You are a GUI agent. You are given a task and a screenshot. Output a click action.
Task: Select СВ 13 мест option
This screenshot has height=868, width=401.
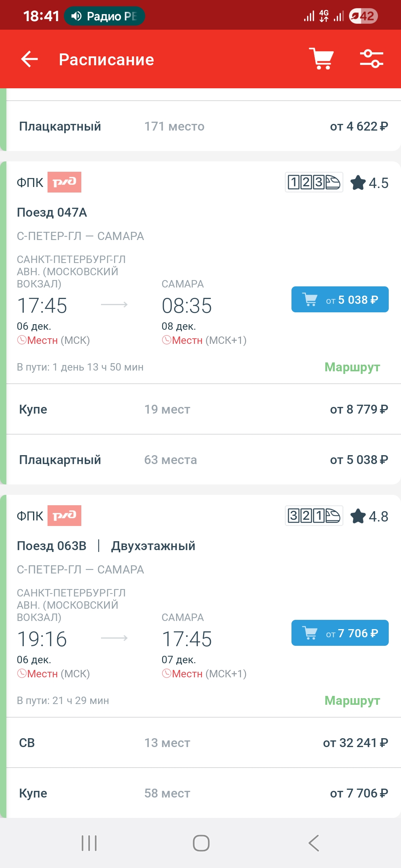point(203,743)
